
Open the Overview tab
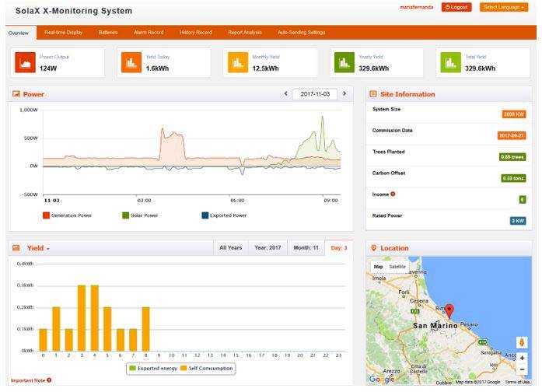coord(19,33)
